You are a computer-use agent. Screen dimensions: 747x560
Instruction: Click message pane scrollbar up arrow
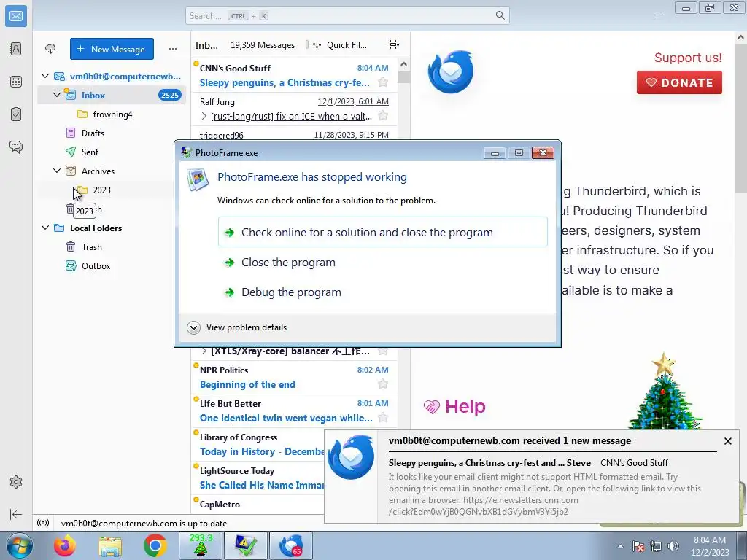[x=741, y=37]
